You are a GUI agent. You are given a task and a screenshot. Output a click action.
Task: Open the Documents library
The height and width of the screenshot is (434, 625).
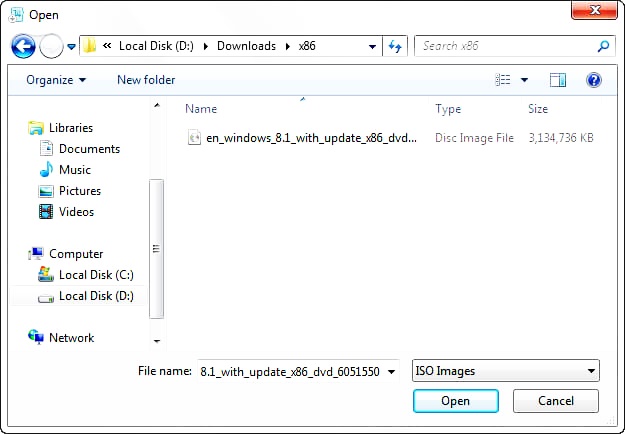tap(89, 149)
